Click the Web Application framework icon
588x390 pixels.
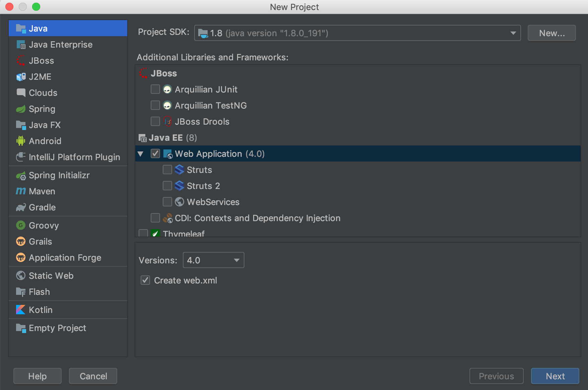click(x=168, y=154)
